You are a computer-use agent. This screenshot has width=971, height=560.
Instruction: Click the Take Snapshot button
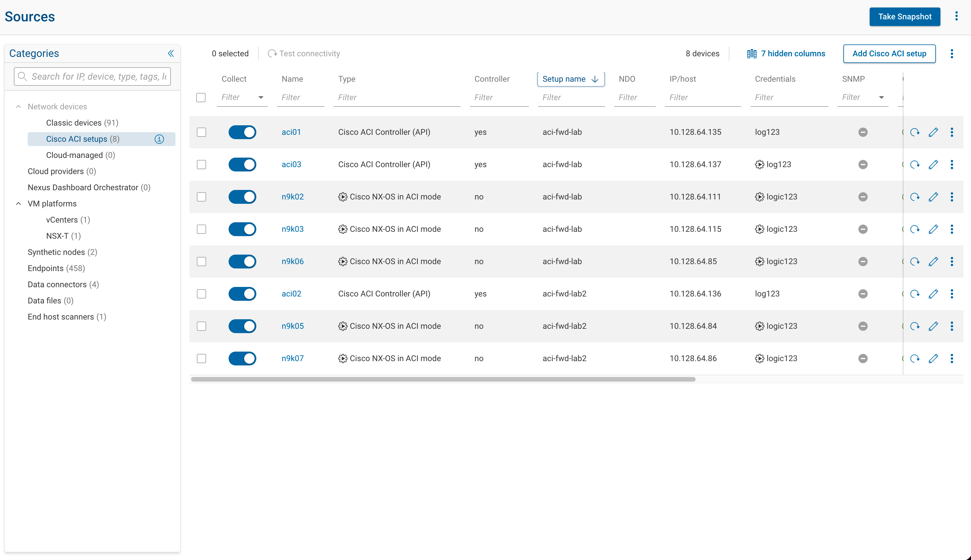point(905,16)
